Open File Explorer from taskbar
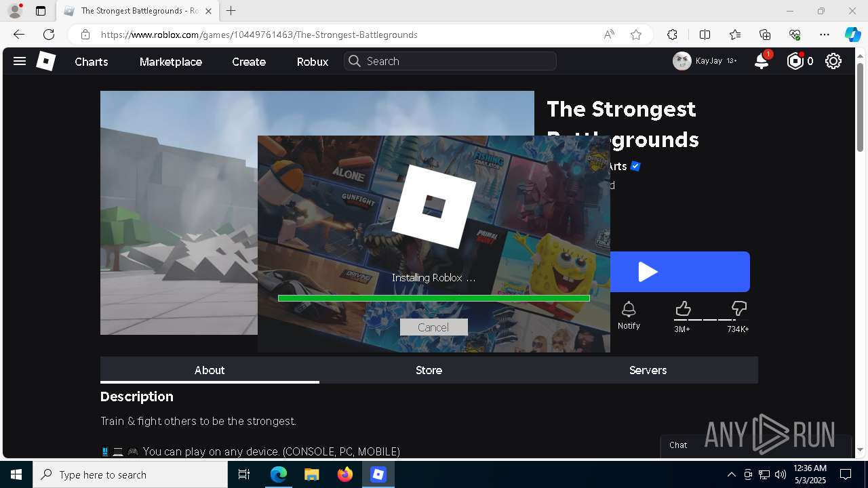This screenshot has height=488, width=868. tap(311, 474)
